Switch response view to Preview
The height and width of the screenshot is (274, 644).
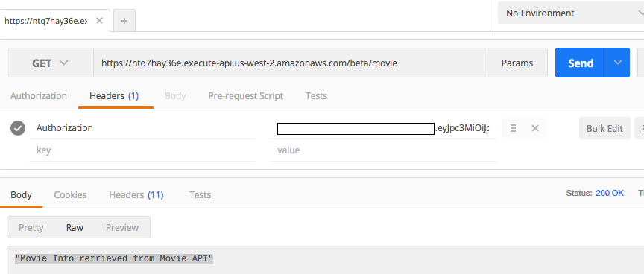(122, 227)
